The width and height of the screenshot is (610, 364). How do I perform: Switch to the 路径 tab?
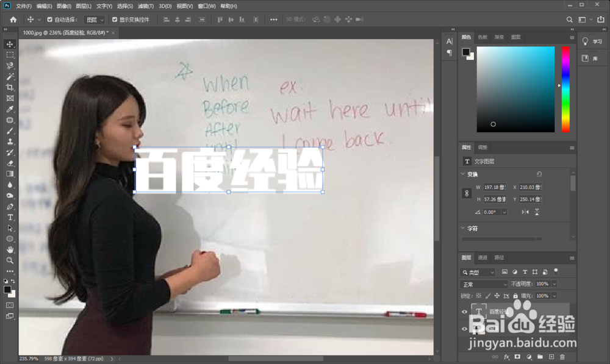(499, 257)
